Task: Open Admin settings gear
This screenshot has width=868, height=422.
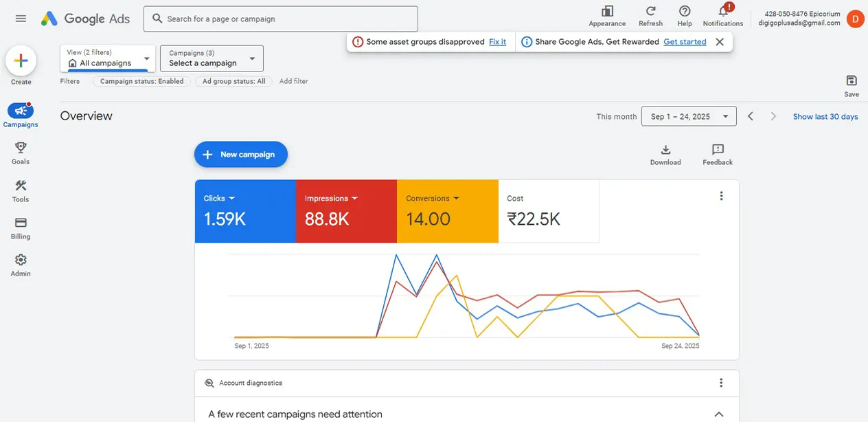Action: (21, 265)
